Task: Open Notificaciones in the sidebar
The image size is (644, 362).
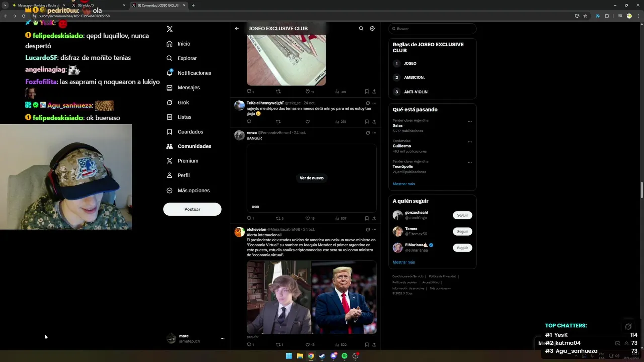Action: pyautogui.click(x=188, y=73)
